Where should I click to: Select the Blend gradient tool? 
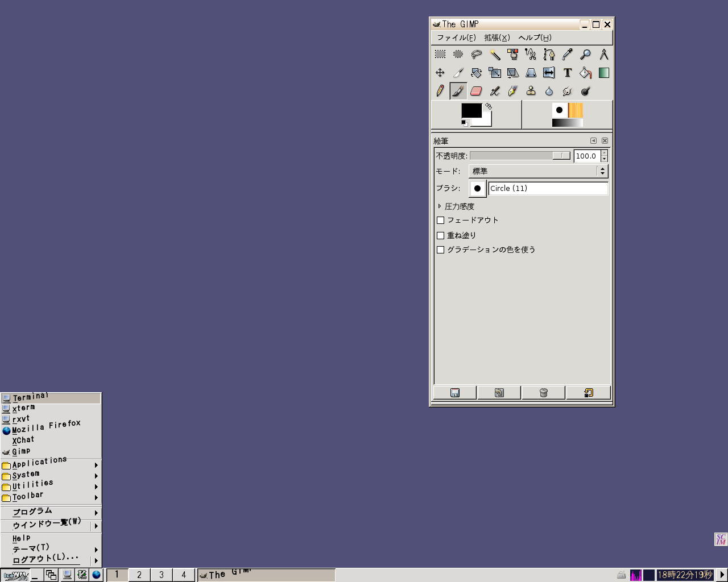click(604, 73)
